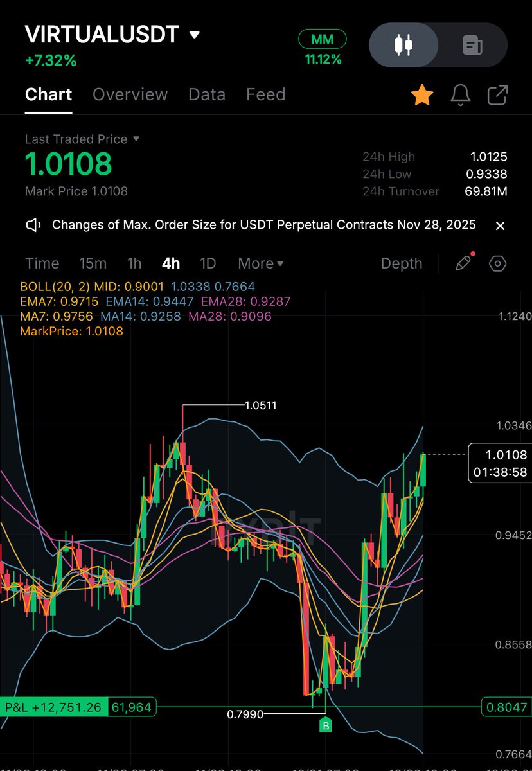Open drawing tools with the pencil icon
The image size is (532, 771).
[x=463, y=263]
